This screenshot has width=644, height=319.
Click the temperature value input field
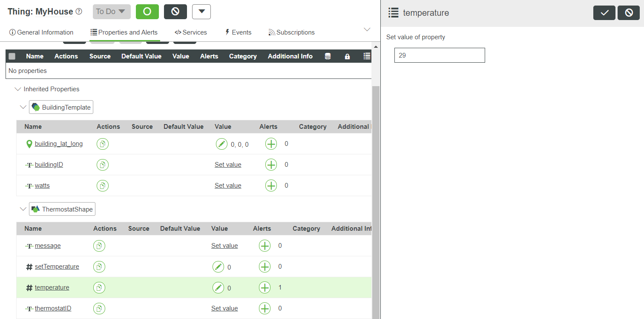[439, 55]
